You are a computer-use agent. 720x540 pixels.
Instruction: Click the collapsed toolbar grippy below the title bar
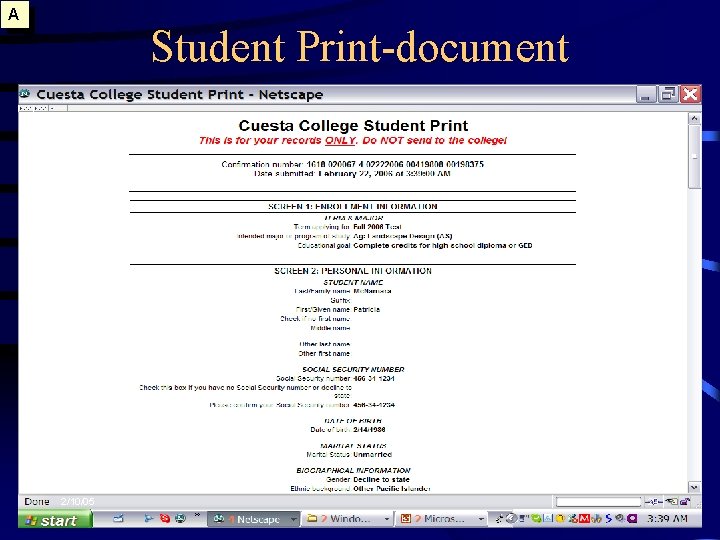coord(26,108)
